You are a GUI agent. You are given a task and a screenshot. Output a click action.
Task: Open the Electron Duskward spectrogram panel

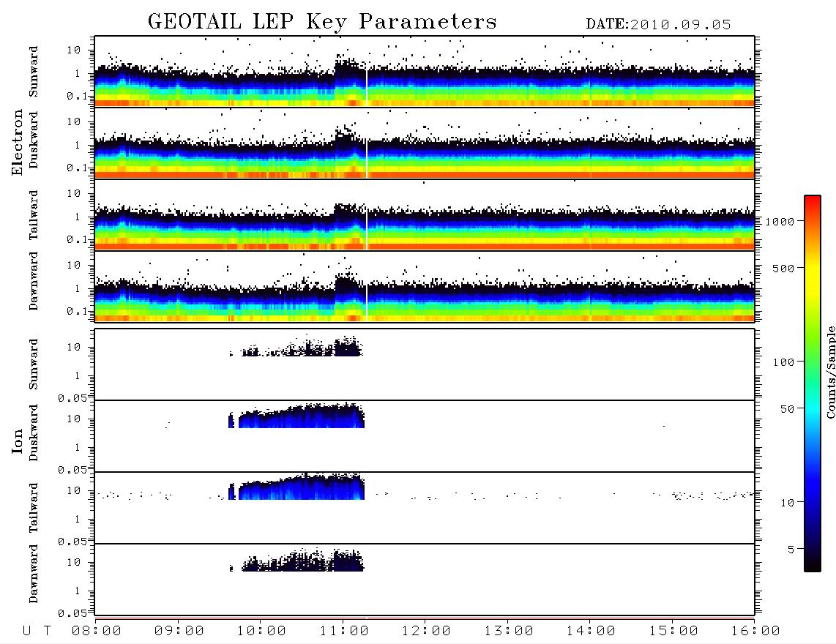[x=425, y=143]
